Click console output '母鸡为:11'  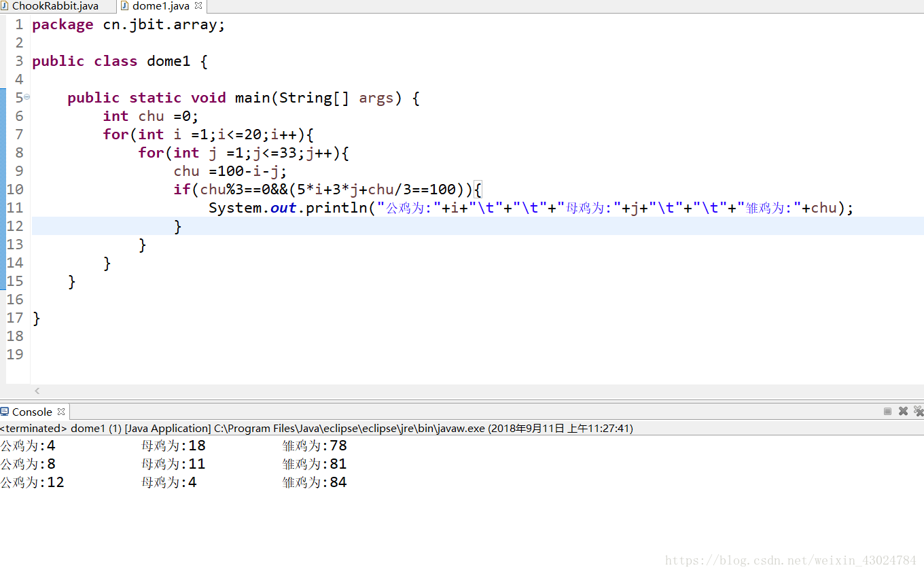pyautogui.click(x=173, y=464)
